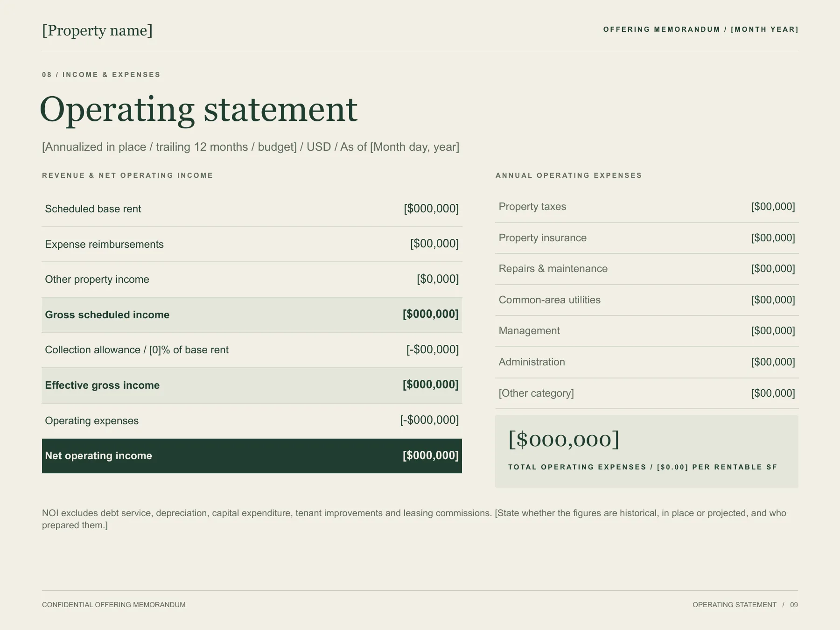The height and width of the screenshot is (630, 840).
Task: Click the Common-area utilities amount
Action: [773, 300]
